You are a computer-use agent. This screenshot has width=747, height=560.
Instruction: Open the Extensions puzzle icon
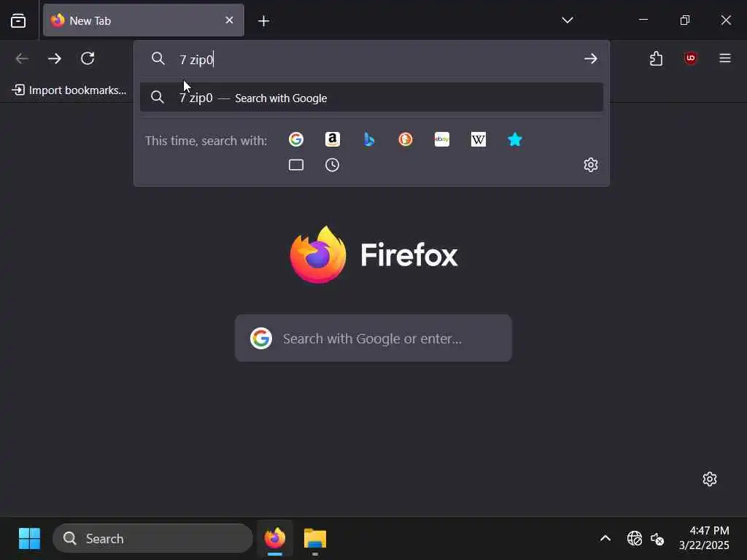point(656,58)
